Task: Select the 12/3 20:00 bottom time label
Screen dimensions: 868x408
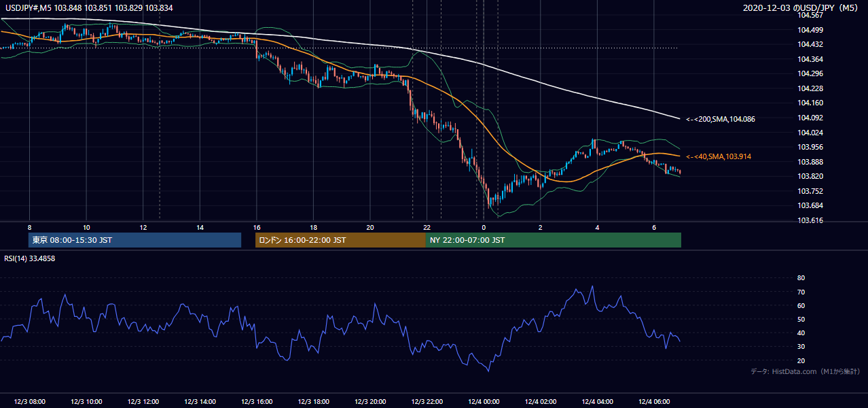Action: [x=370, y=402]
